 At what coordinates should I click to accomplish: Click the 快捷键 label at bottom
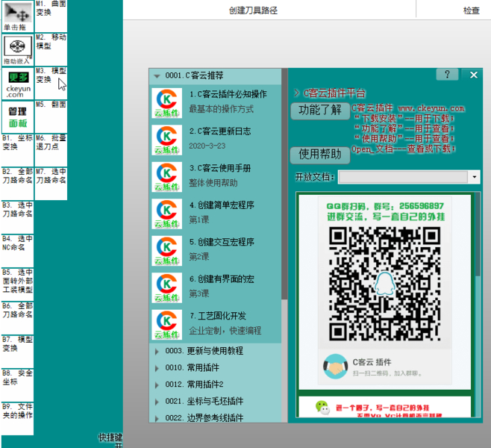(x=110, y=438)
